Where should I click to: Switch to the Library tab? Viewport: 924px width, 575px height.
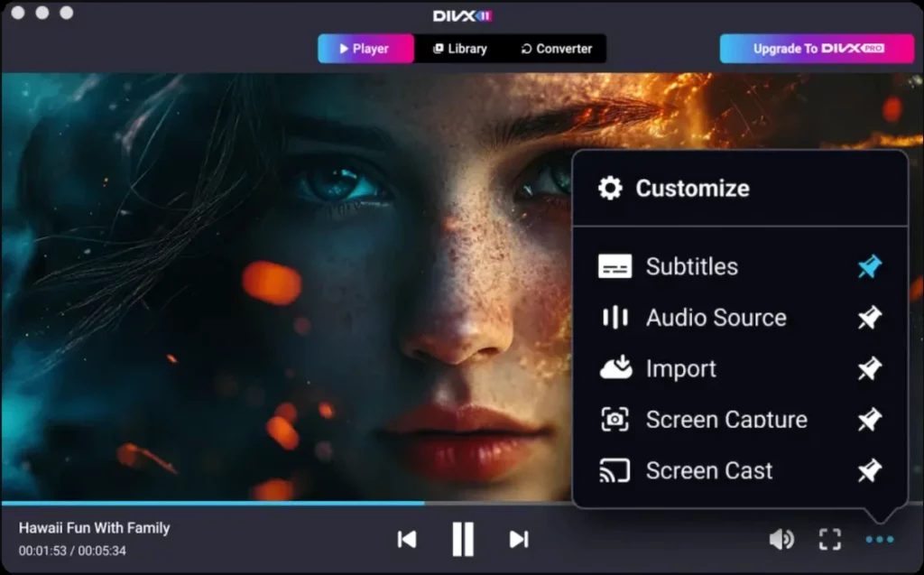coord(460,49)
